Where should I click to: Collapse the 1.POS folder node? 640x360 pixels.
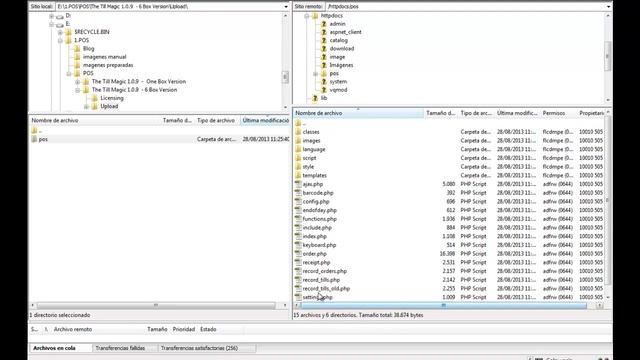pos(60,40)
